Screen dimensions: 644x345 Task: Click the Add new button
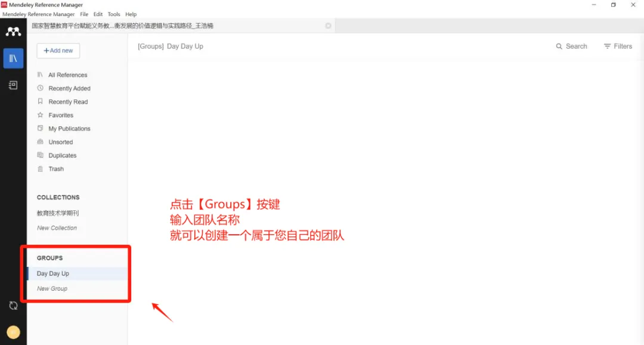(x=58, y=51)
